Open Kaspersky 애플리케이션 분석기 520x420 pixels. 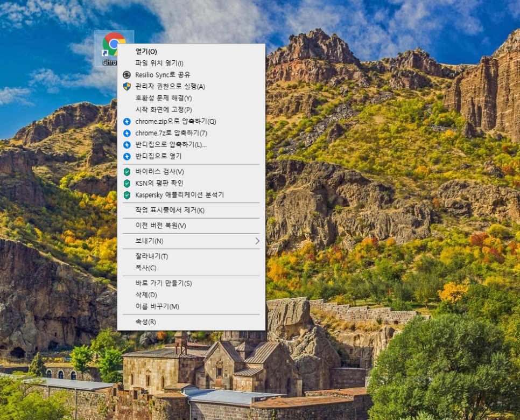pos(191,195)
